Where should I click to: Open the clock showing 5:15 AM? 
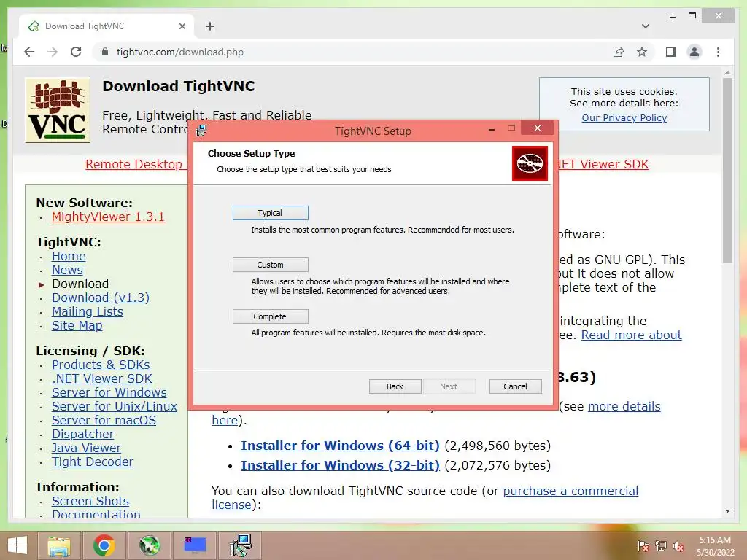pyautogui.click(x=715, y=546)
